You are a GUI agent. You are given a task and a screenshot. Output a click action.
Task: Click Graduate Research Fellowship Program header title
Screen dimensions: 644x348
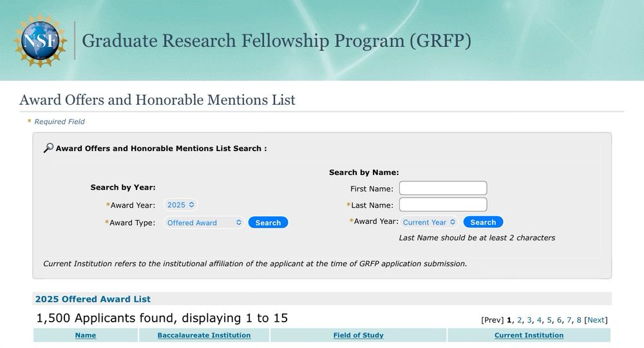276,41
